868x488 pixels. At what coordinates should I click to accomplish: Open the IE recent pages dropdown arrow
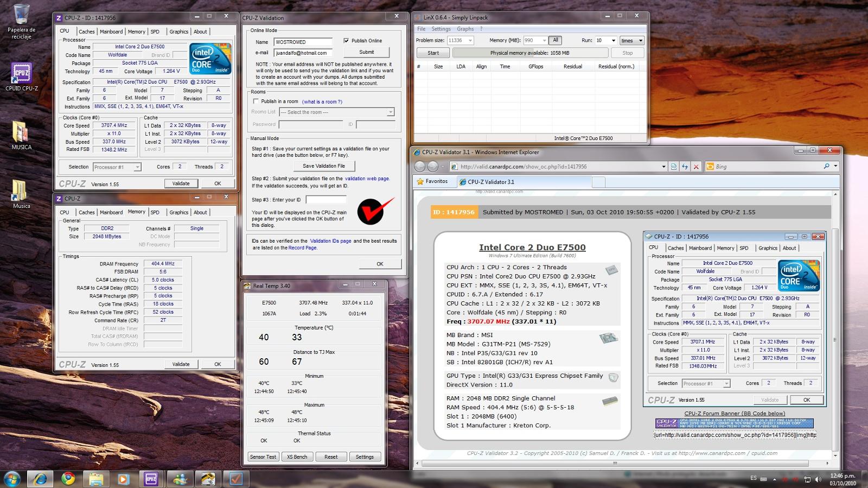coord(443,167)
